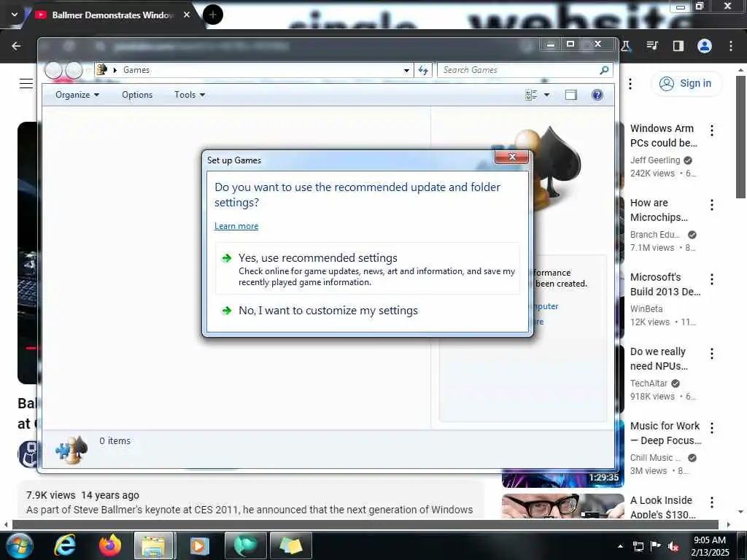Select Options in Games toolbar
Screen dimensions: 747x560
(x=137, y=95)
